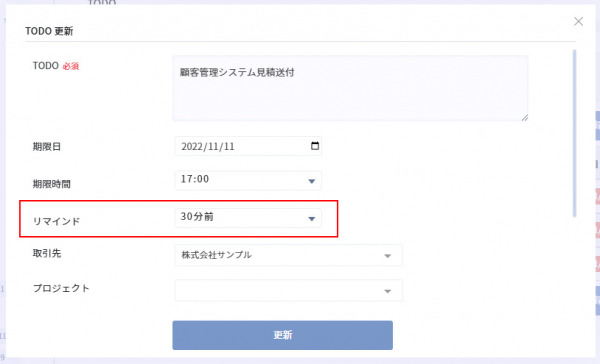
Task: Click the 2022/11/11 date field
Action: tap(248, 146)
